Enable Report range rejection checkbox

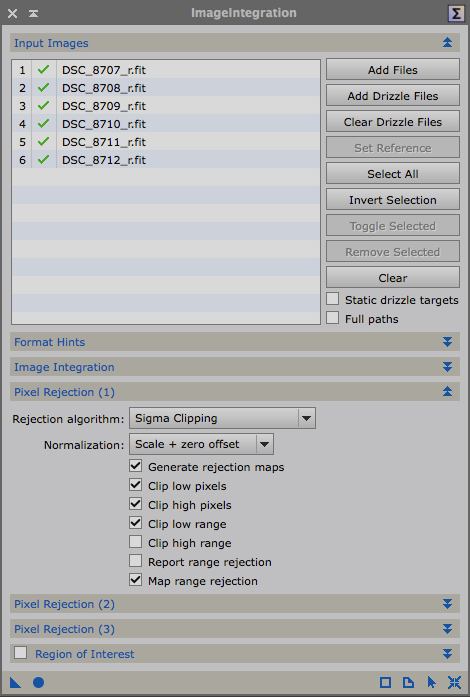(x=136, y=561)
